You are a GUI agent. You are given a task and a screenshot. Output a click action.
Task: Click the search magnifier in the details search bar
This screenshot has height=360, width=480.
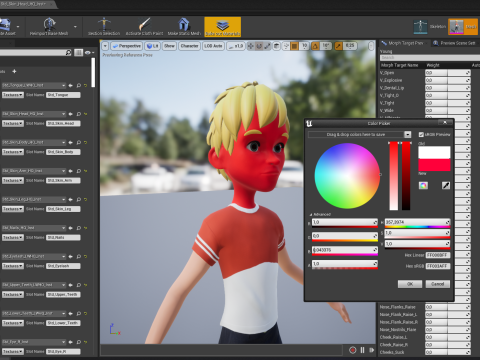click(68, 52)
